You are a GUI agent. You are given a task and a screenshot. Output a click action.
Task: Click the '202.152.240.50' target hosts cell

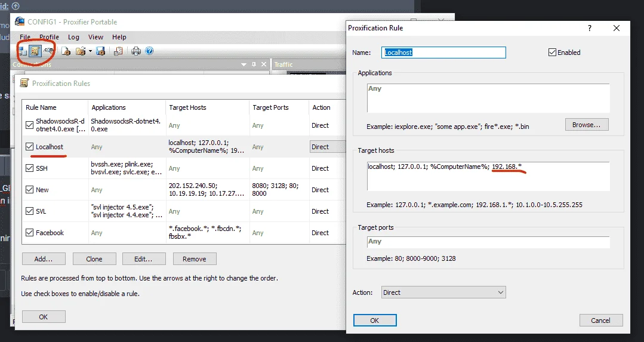208,190
